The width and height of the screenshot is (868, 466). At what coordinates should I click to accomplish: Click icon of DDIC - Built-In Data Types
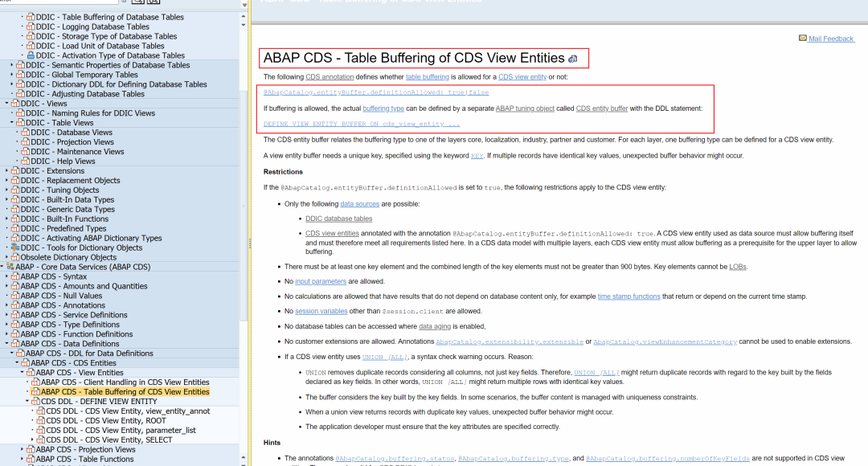point(15,200)
